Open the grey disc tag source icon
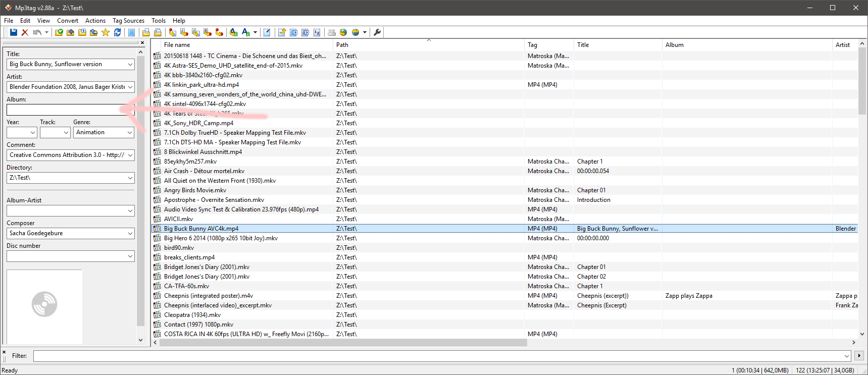The height and width of the screenshot is (375, 868). (332, 32)
